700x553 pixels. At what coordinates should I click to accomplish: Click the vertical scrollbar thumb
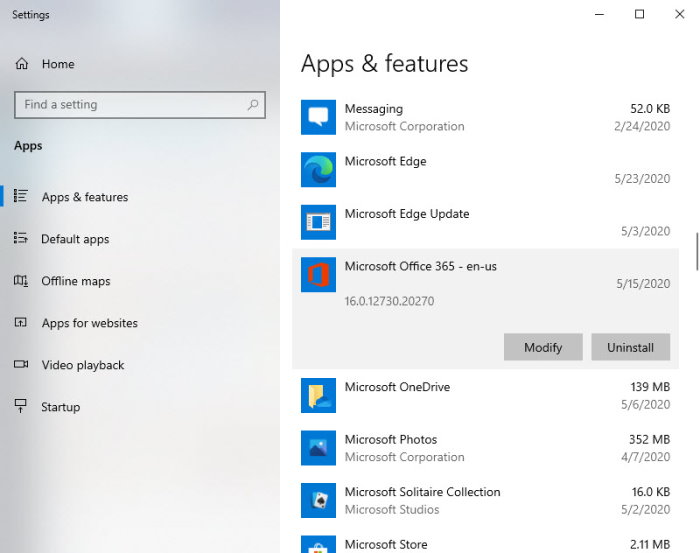[x=697, y=251]
